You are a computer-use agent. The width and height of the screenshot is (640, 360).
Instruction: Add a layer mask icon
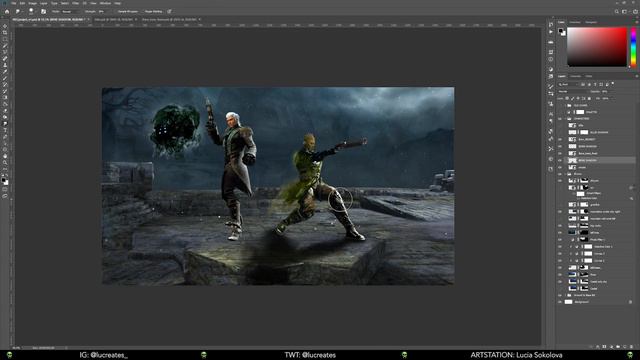click(x=604, y=347)
